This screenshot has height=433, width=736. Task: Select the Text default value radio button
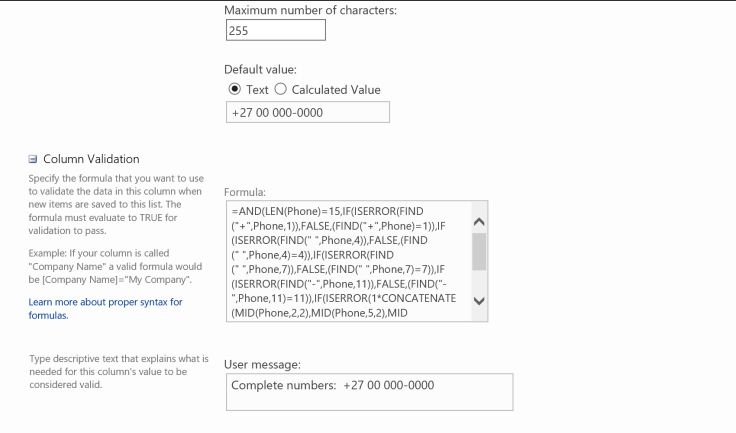tap(236, 90)
